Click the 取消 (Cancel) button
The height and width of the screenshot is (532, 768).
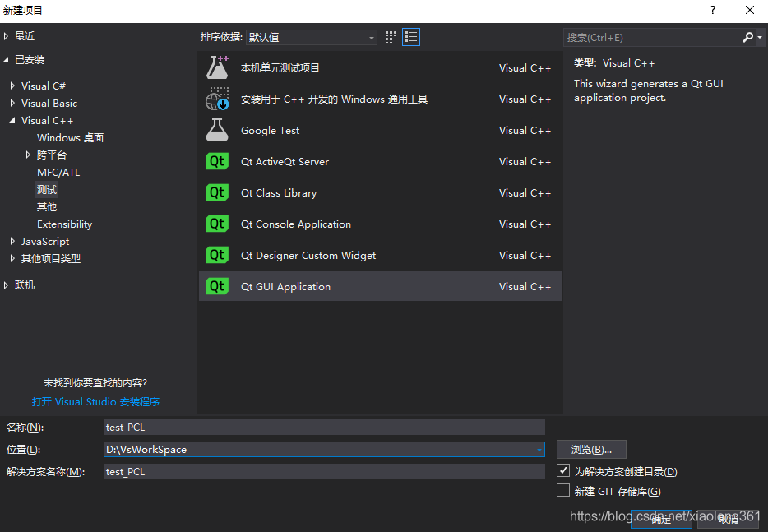coord(728,519)
